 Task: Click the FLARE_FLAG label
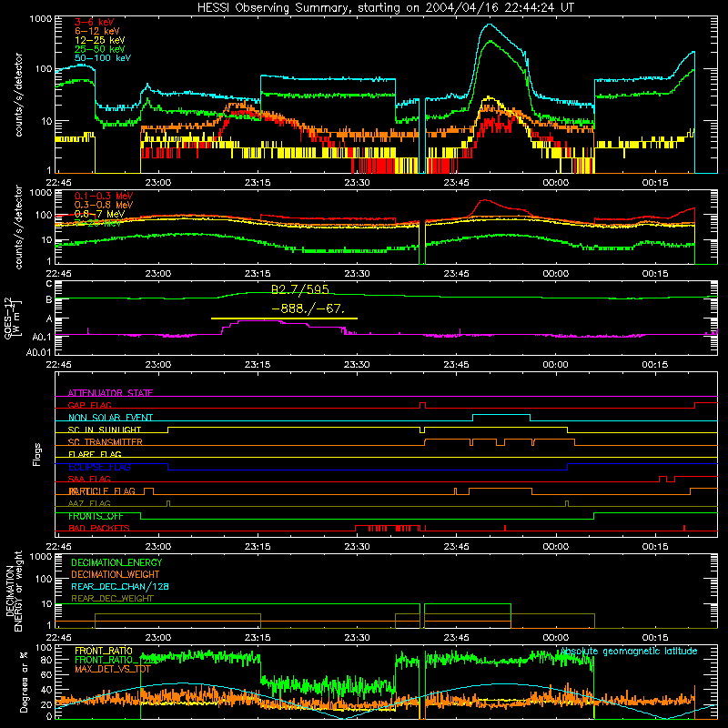click(95, 454)
